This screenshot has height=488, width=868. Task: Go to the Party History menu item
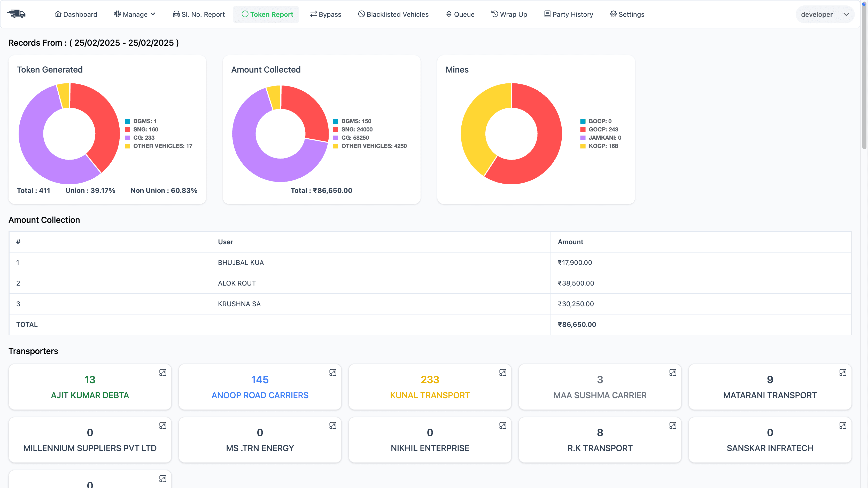568,14
